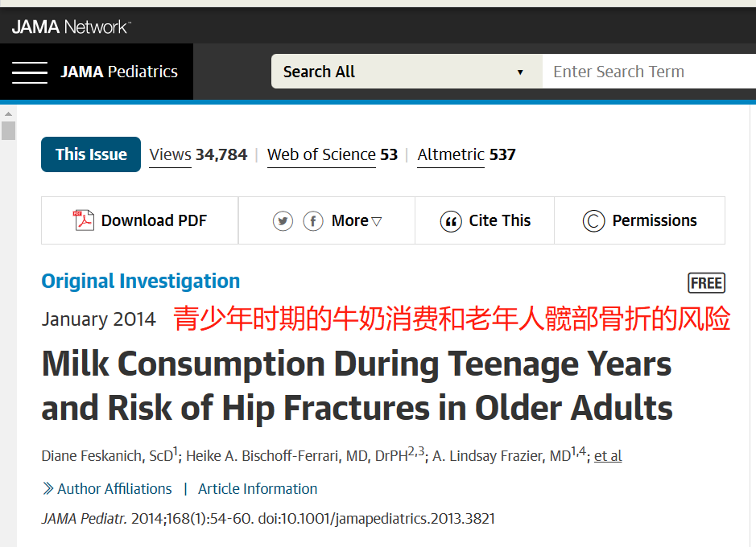Click the FREE access badge
This screenshot has height=547, width=756.
tap(706, 282)
